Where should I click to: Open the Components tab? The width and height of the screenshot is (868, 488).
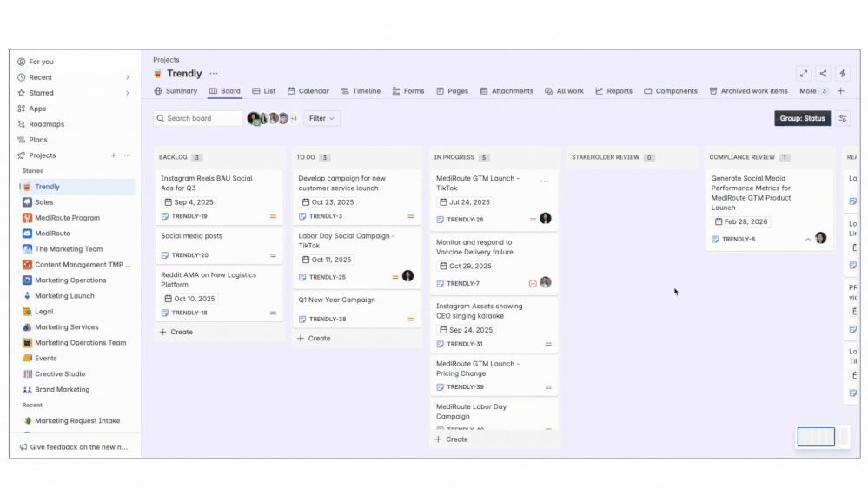671,91
